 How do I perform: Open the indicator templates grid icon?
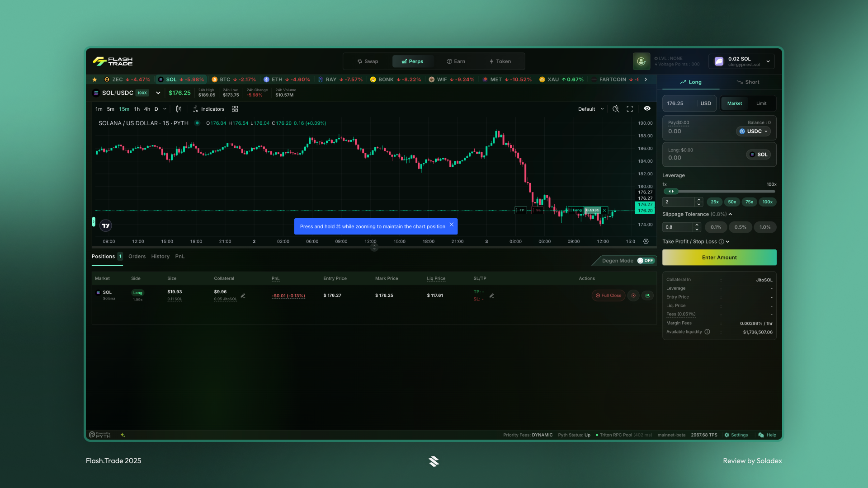pyautogui.click(x=235, y=108)
